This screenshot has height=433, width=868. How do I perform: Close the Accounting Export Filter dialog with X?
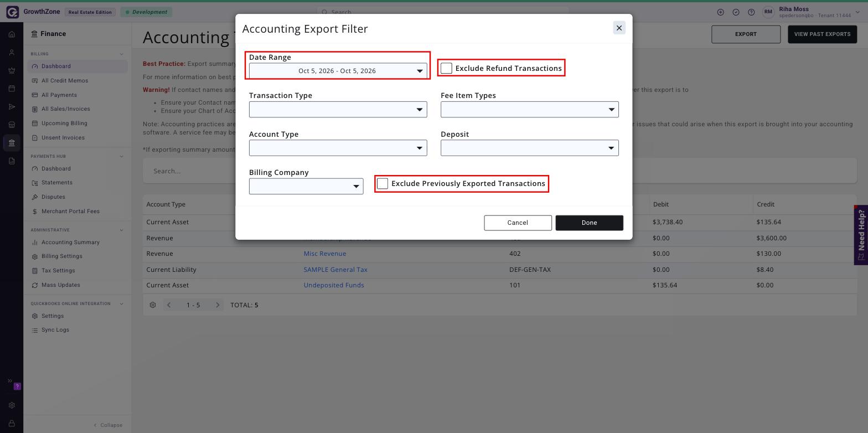[x=619, y=28]
